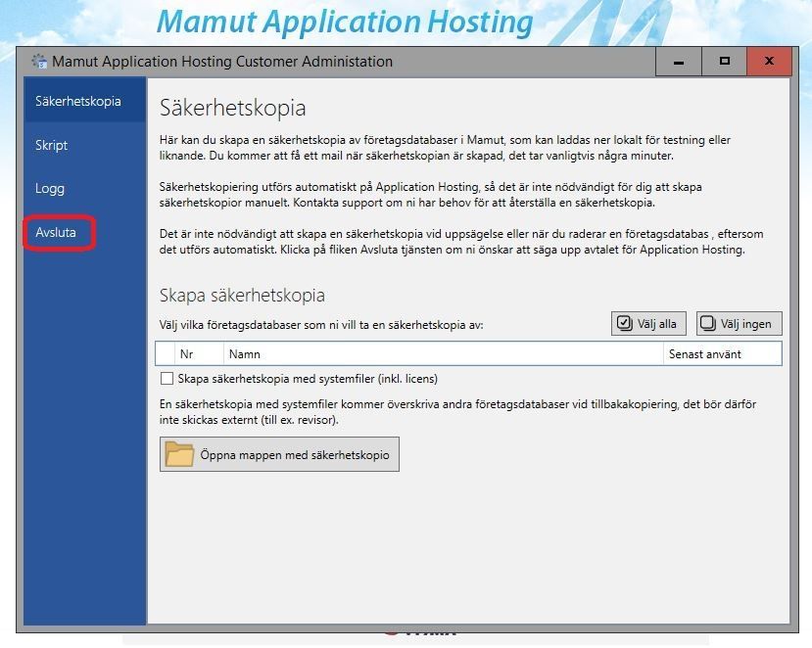
Task: Close the Customer Administration window
Action: point(770,61)
